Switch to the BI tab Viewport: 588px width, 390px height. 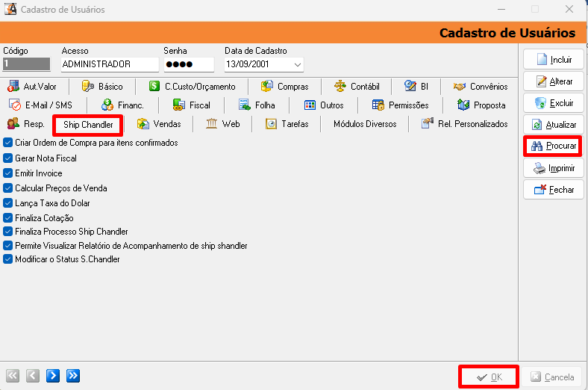tap(416, 87)
